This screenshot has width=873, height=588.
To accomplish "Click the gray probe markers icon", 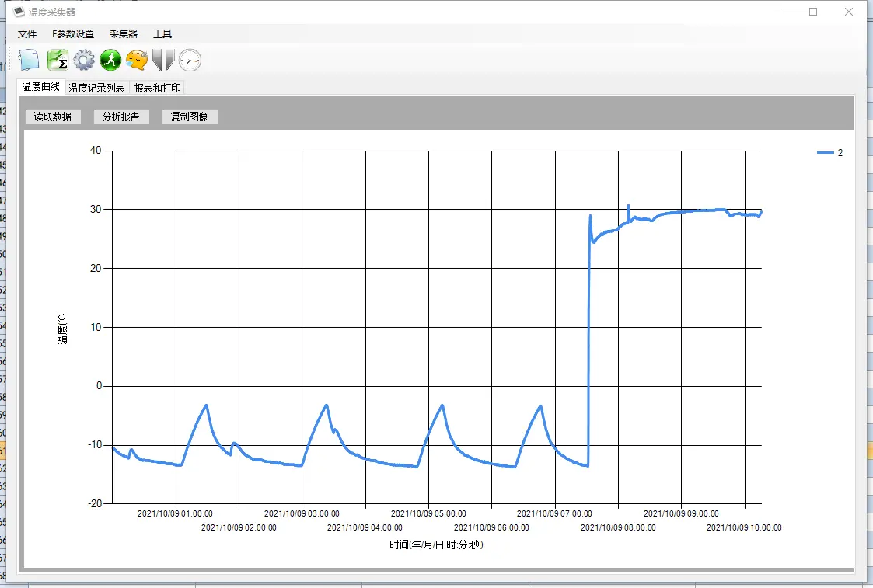I will 163,60.
